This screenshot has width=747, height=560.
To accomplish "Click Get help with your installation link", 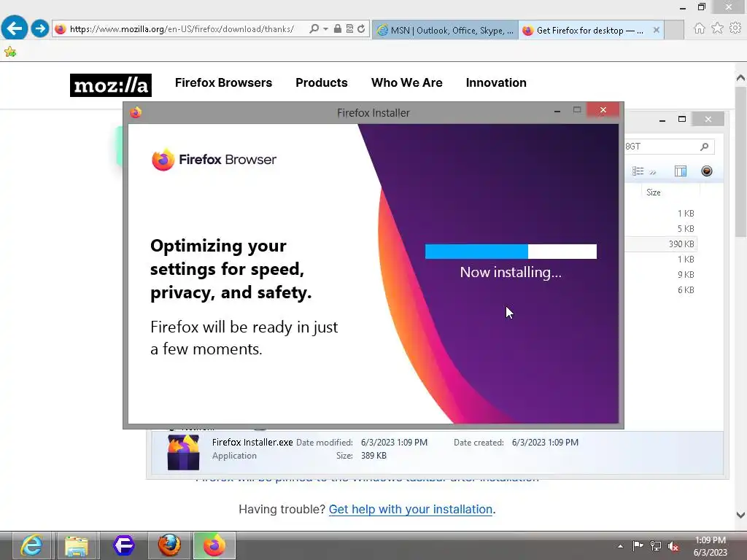I will coord(411,509).
